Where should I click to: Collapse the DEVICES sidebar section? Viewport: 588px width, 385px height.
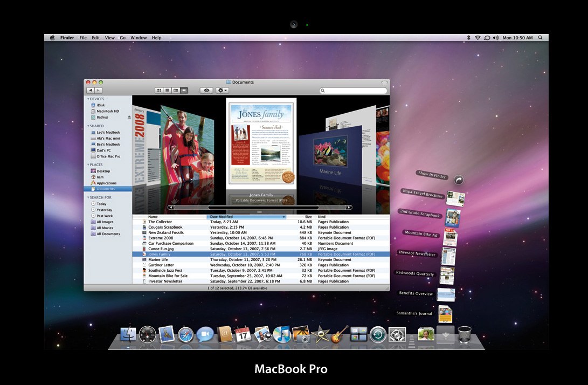coord(88,99)
